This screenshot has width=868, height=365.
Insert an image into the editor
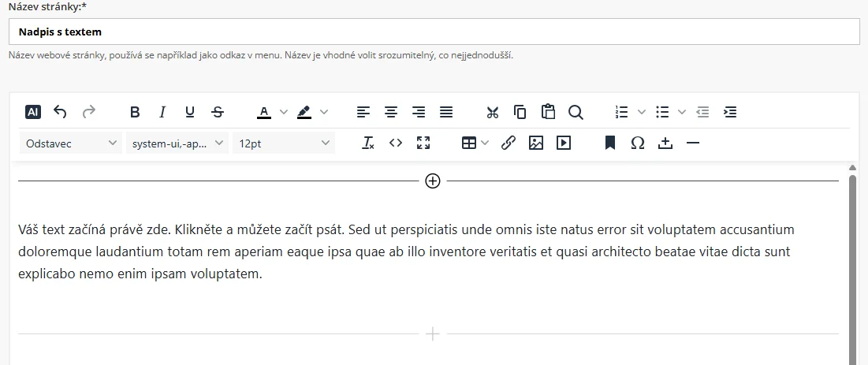pyautogui.click(x=536, y=143)
